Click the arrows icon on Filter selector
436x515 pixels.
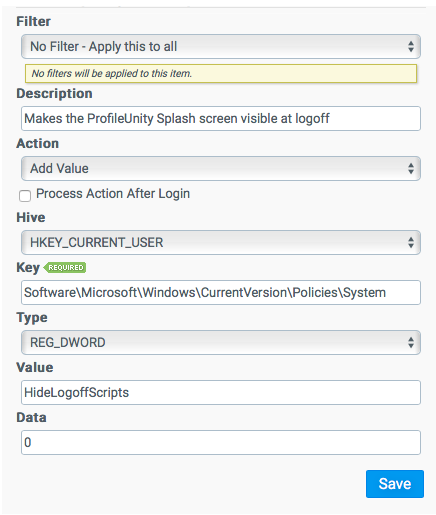[411, 47]
